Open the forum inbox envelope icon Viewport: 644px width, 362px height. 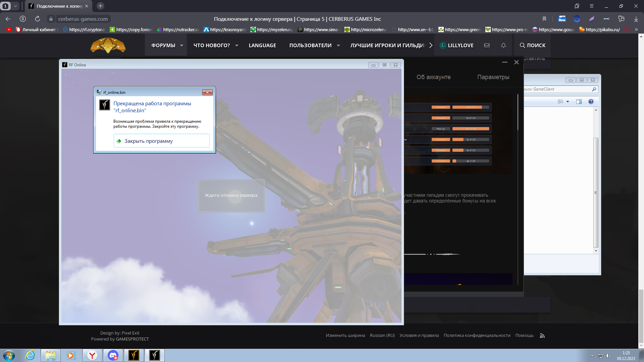point(487,45)
